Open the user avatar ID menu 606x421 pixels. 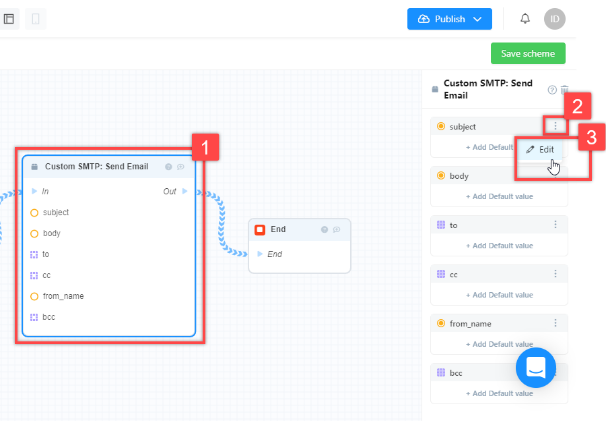(555, 19)
